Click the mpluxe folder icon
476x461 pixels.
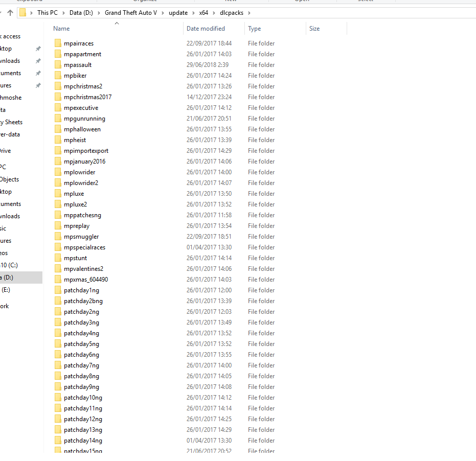click(58, 193)
